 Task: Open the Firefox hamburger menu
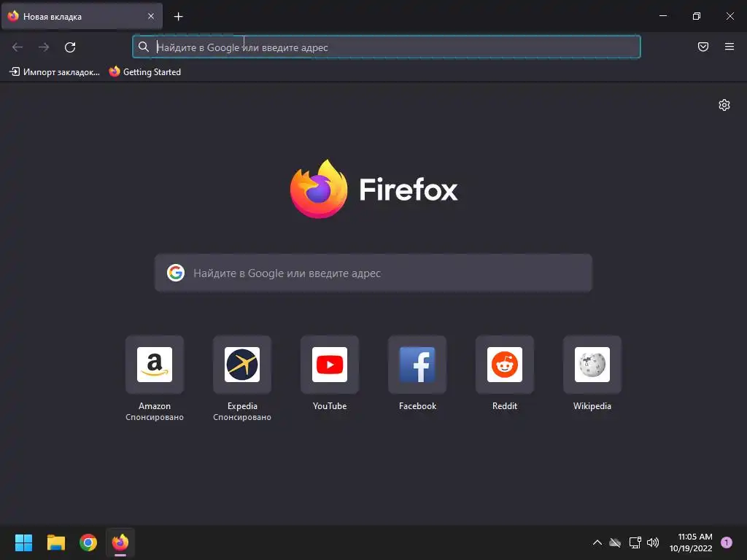729,47
